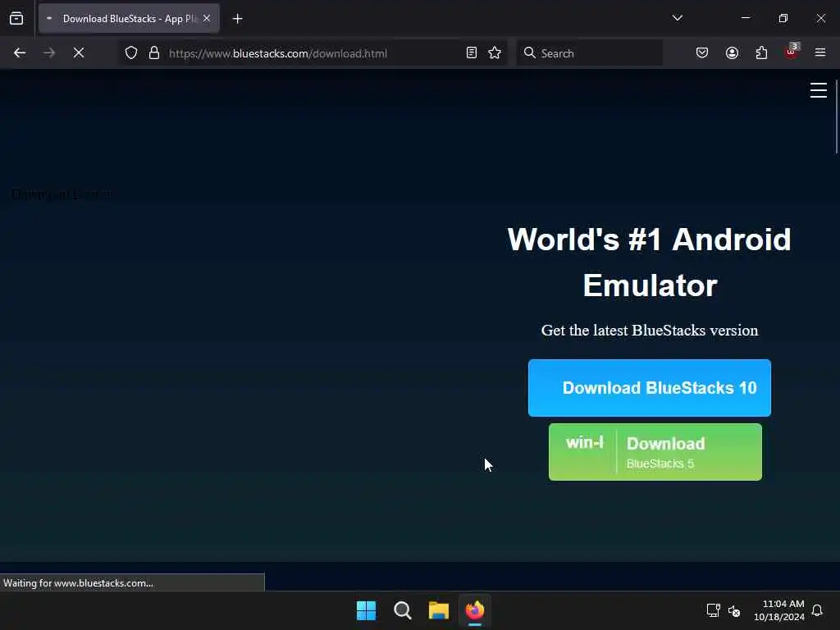Close the Download BlueStacks tab
The width and height of the screenshot is (840, 630).
coord(207,18)
